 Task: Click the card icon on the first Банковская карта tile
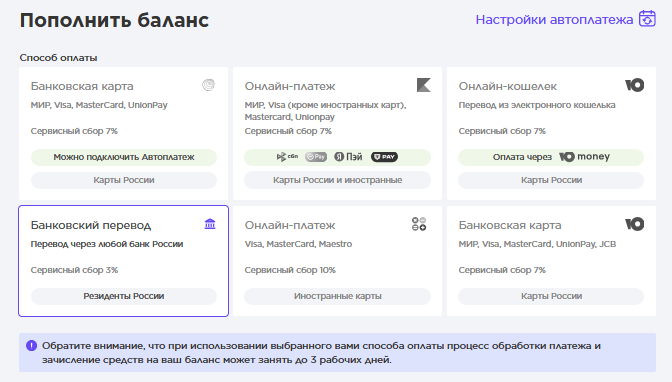[208, 85]
